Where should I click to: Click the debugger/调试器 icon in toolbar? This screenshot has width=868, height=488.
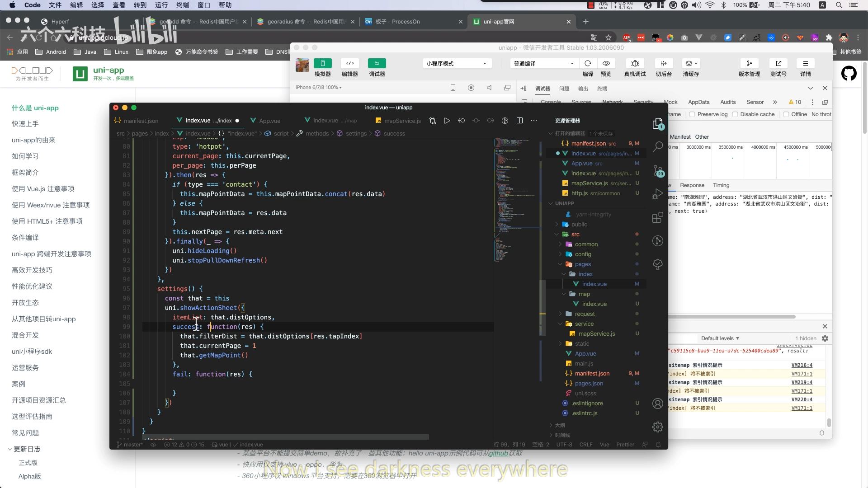[x=377, y=67]
